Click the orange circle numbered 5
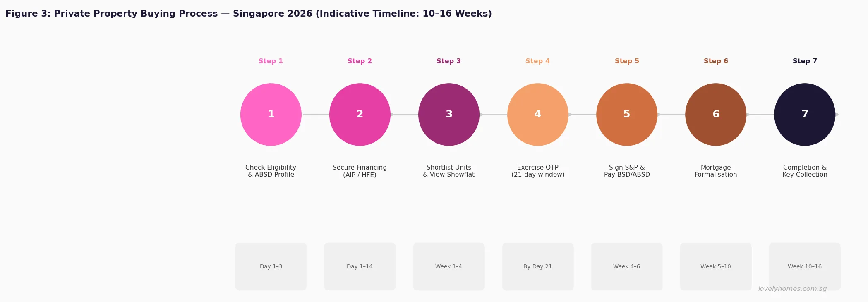Viewport: 868px width, 302px height. tap(627, 115)
